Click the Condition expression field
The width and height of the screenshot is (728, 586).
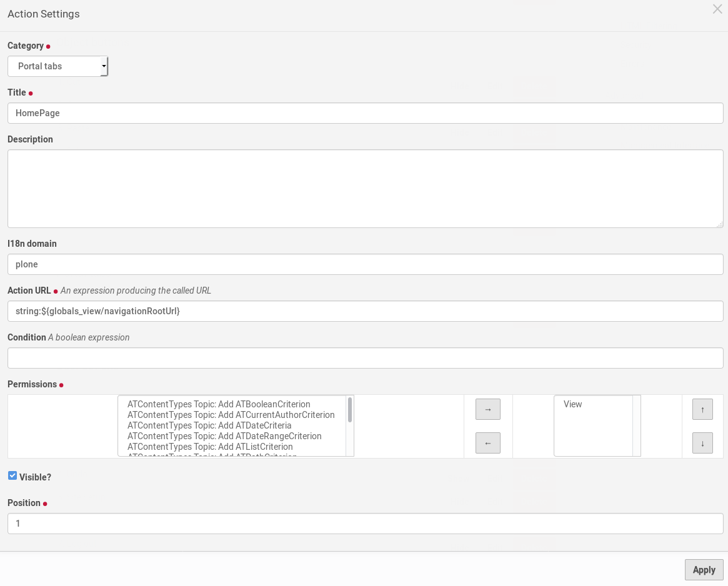tap(365, 358)
